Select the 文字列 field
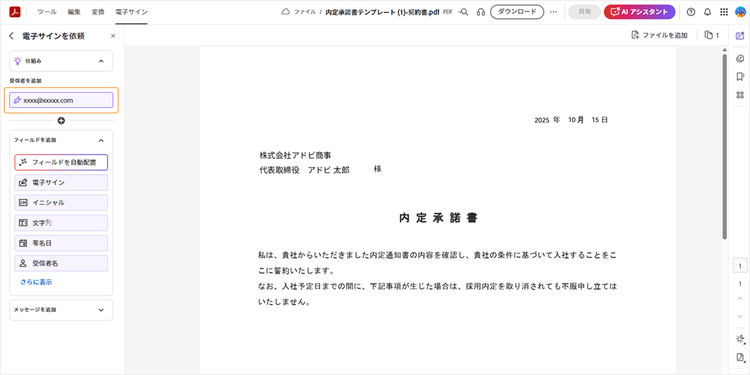 pyautogui.click(x=61, y=223)
